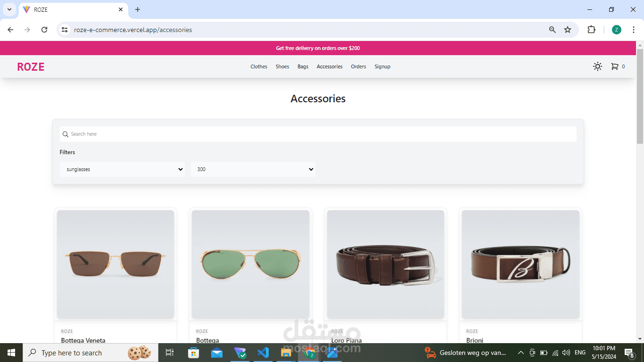The width and height of the screenshot is (644, 362).
Task: Select the Accessories nav link
Action: (x=330, y=66)
